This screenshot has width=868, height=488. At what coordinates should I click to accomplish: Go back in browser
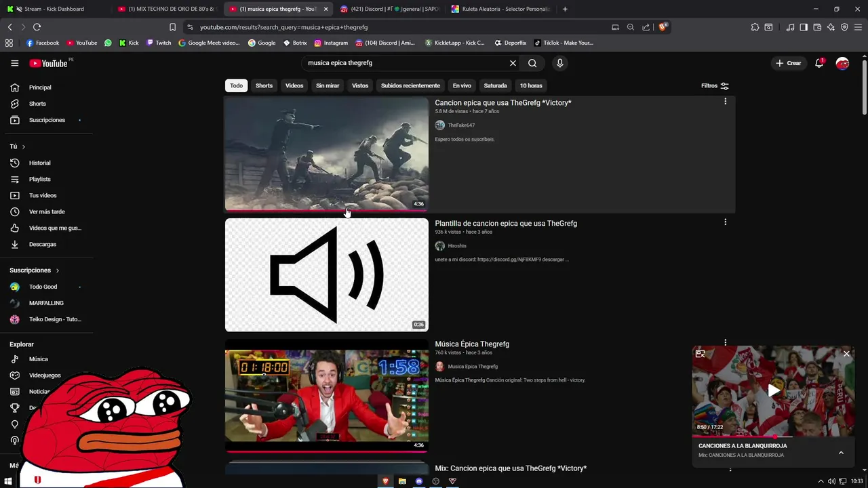pyautogui.click(x=9, y=27)
